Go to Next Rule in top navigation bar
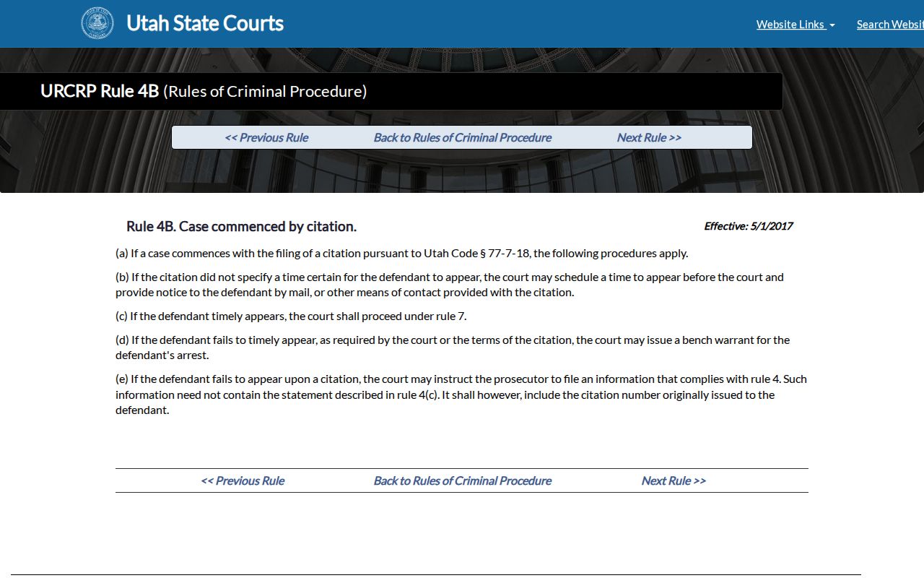This screenshot has height=578, width=924. (x=649, y=137)
